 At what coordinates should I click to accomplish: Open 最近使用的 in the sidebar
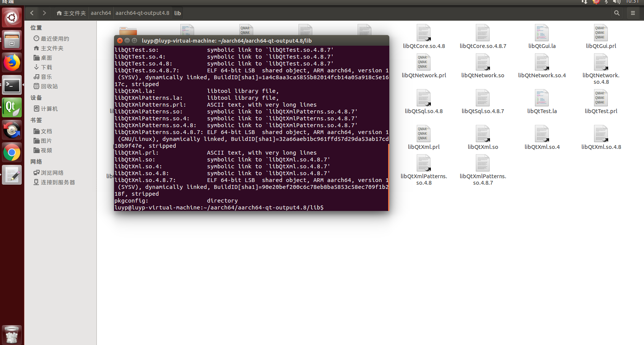click(x=51, y=38)
